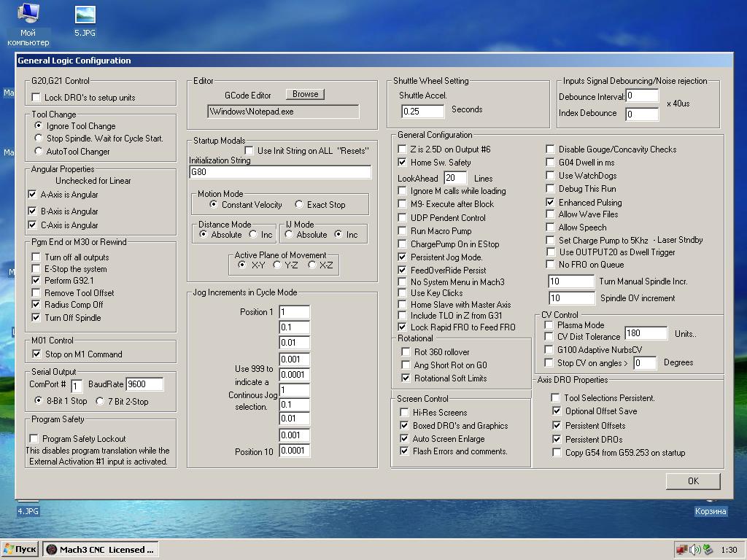Select the Корзина recycle bin icon
The width and height of the screenshot is (747, 560).
pyautogui.click(x=710, y=511)
